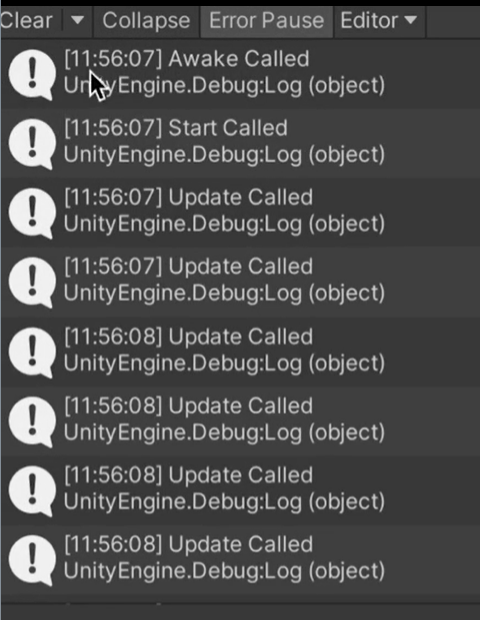The height and width of the screenshot is (620, 480).
Task: Open the Editor dropdown menu
Action: point(379,21)
